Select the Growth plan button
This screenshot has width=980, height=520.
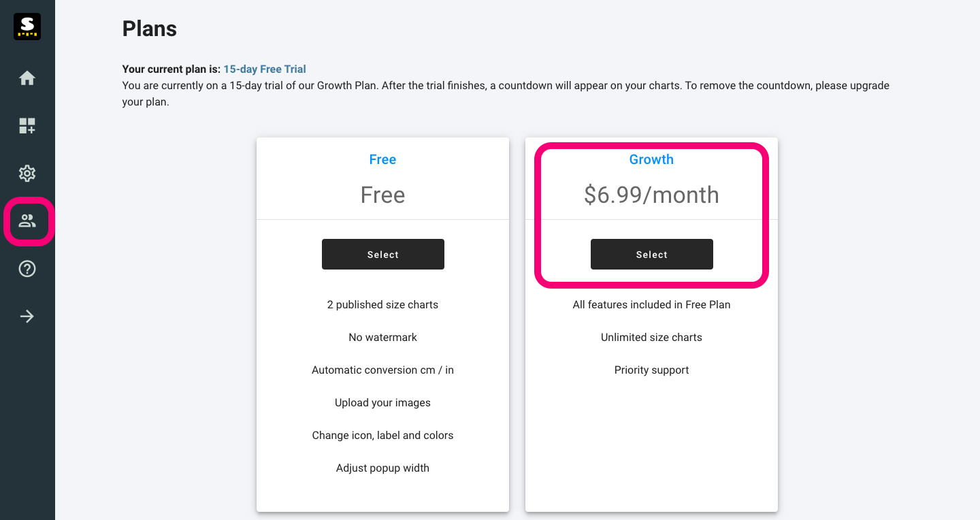[x=652, y=254]
